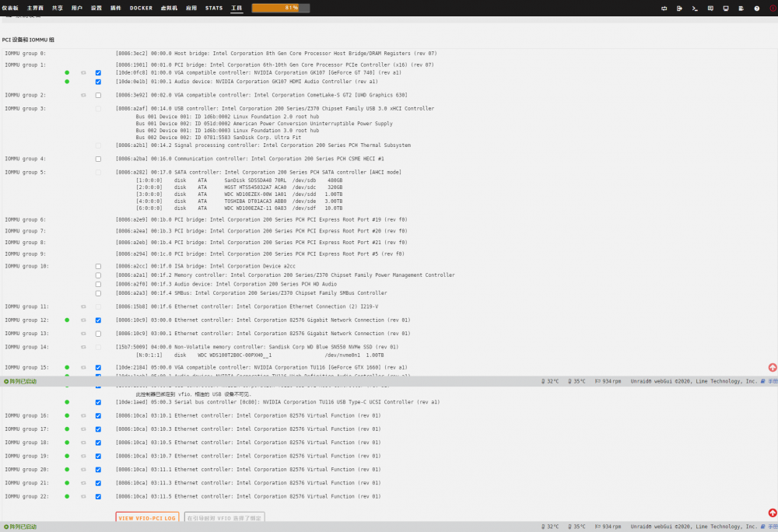The height and width of the screenshot is (532, 778).
Task: Open the 虚拟机 VMs tab
Action: (169, 8)
